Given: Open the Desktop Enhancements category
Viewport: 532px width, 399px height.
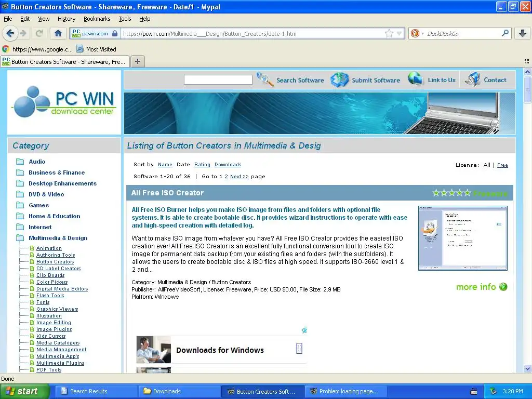Looking at the screenshot, I should [62, 183].
